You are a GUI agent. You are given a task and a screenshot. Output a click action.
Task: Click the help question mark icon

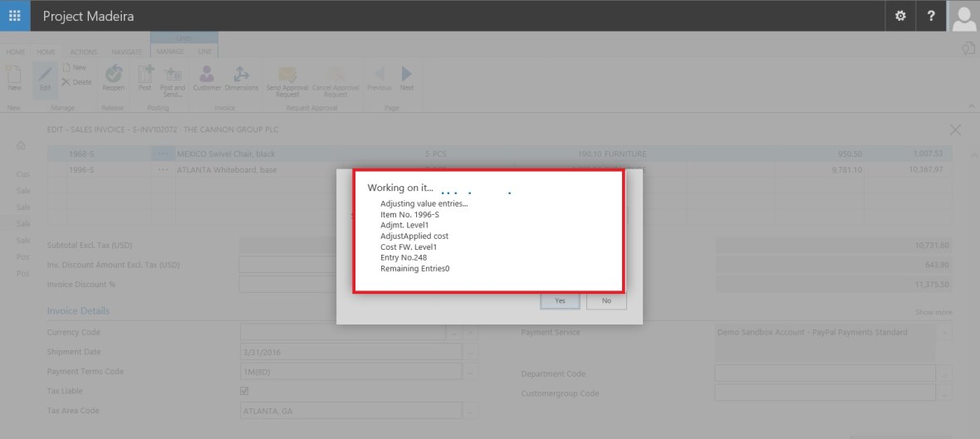[x=931, y=16]
